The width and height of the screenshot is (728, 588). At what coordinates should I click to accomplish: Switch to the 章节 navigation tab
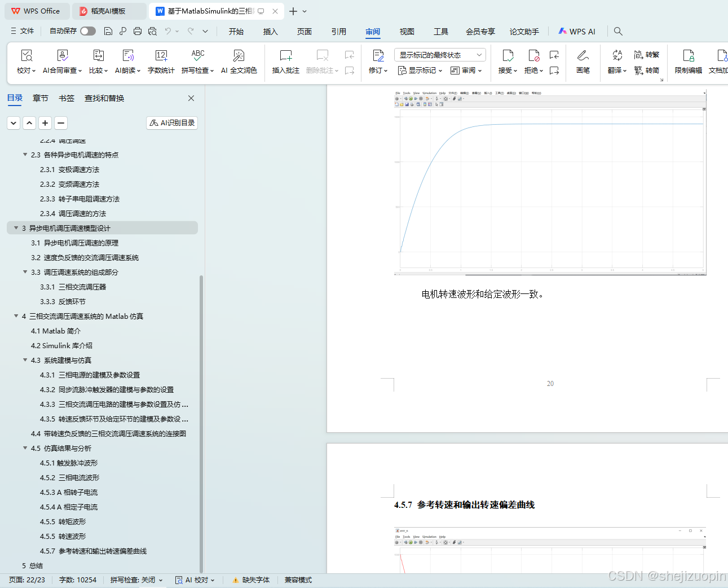(x=41, y=98)
